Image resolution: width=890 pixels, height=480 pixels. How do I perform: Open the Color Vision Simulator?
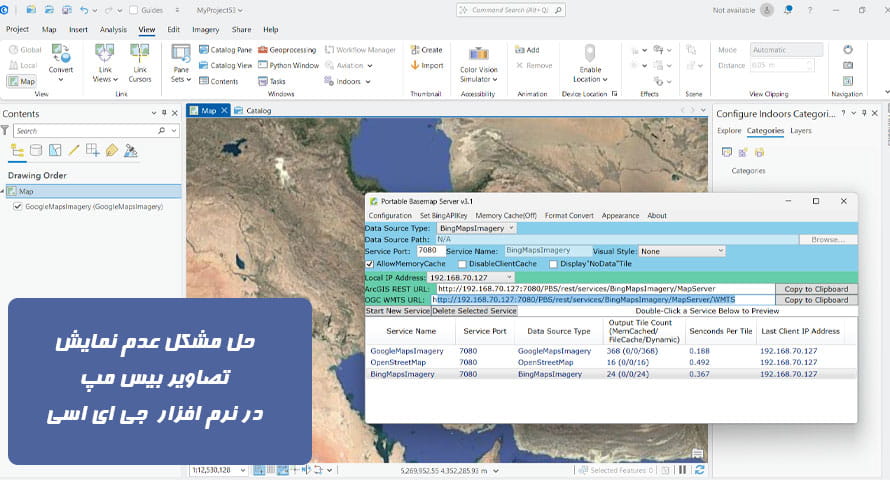(x=478, y=65)
